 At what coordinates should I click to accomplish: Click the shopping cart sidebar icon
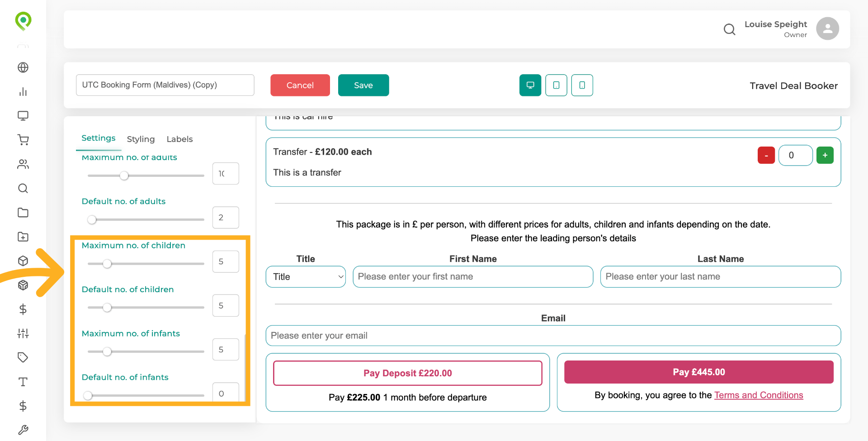click(x=23, y=140)
